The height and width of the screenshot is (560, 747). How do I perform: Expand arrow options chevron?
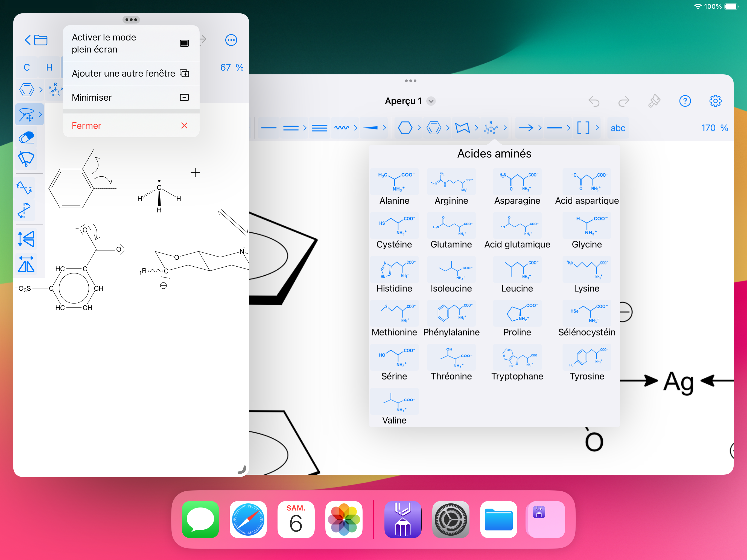(540, 128)
